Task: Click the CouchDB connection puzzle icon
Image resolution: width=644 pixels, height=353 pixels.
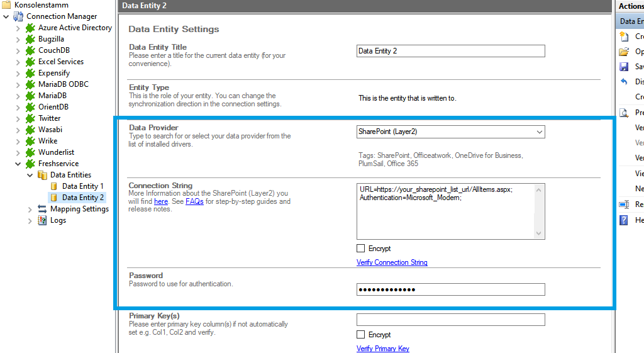Action: pos(30,50)
